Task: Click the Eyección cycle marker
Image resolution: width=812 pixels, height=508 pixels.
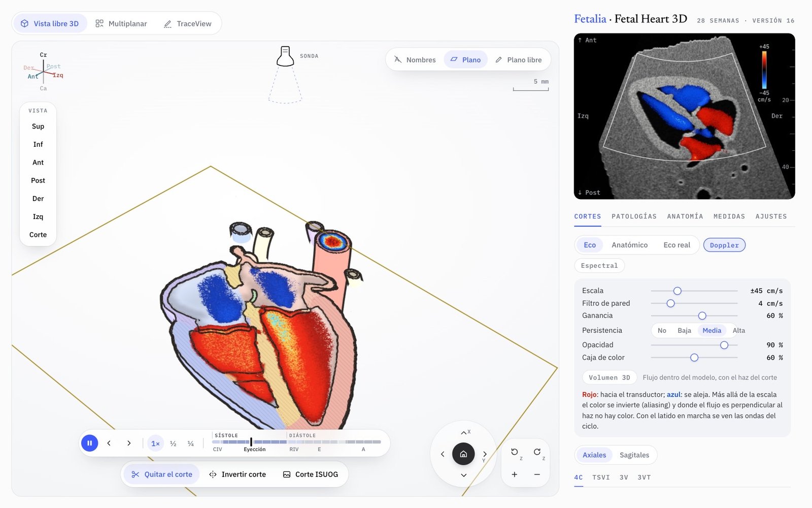Action: (x=254, y=450)
